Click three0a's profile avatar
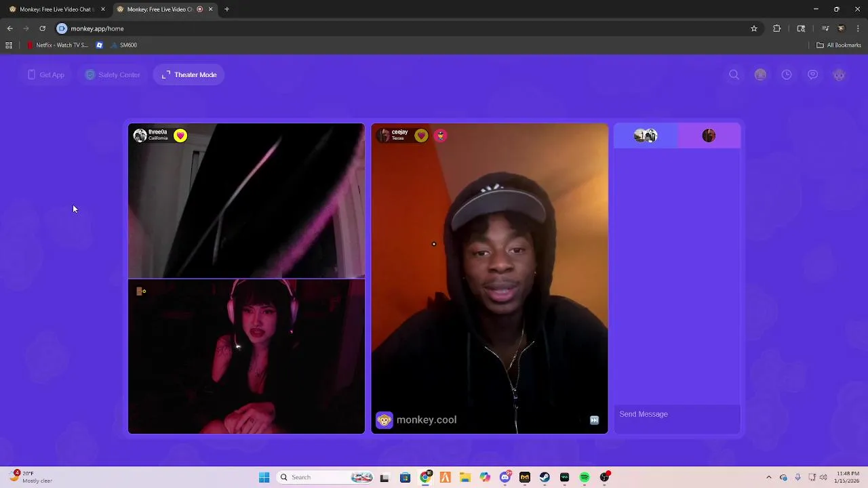Image resolution: width=868 pixels, height=488 pixels. (140, 136)
